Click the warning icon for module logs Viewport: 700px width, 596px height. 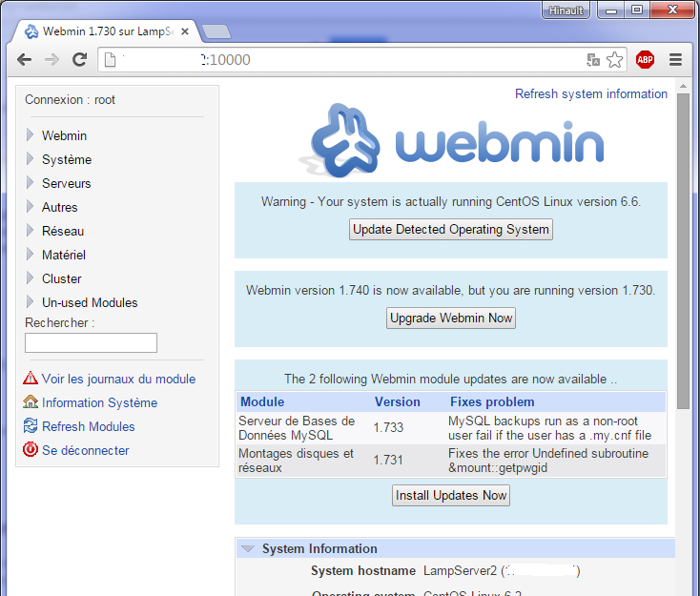click(x=31, y=379)
